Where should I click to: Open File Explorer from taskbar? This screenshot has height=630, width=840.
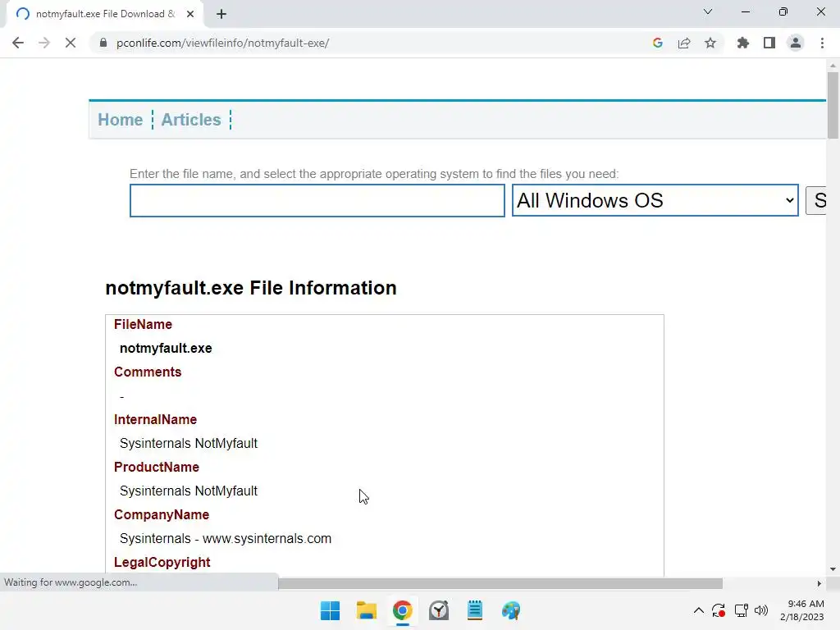(367, 610)
